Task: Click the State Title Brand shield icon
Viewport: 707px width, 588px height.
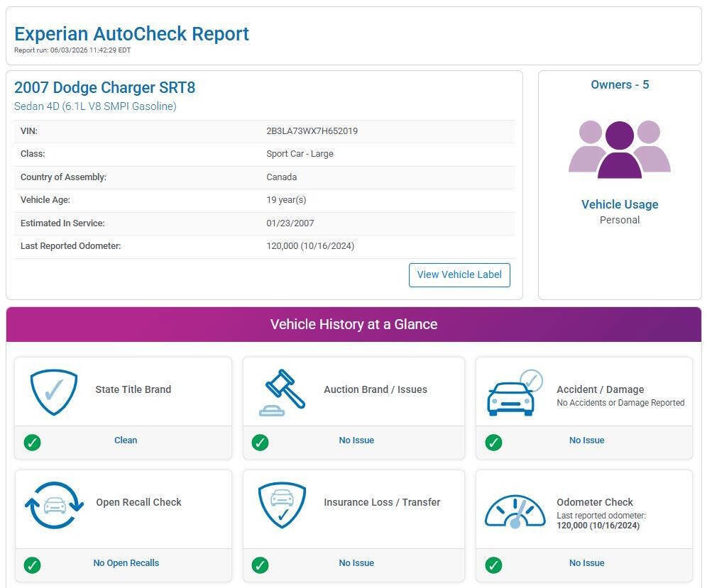Action: (x=54, y=392)
